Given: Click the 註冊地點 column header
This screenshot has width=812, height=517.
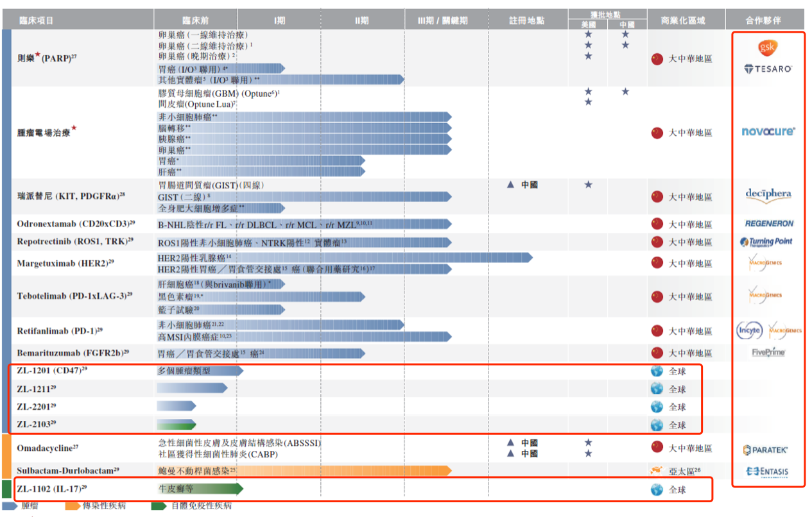Looking at the screenshot, I should [x=527, y=21].
